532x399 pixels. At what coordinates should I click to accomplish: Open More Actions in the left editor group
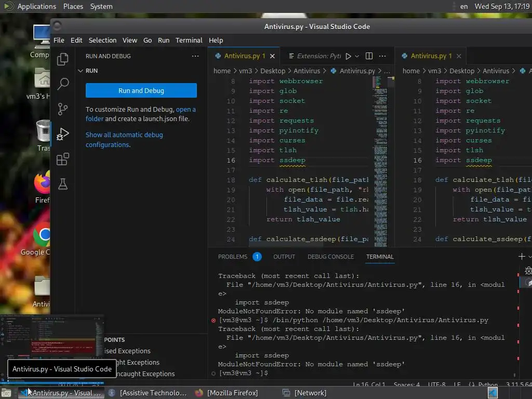point(382,56)
